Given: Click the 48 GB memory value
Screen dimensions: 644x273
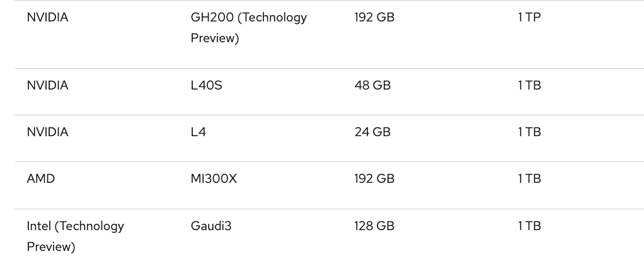Looking at the screenshot, I should [372, 86].
